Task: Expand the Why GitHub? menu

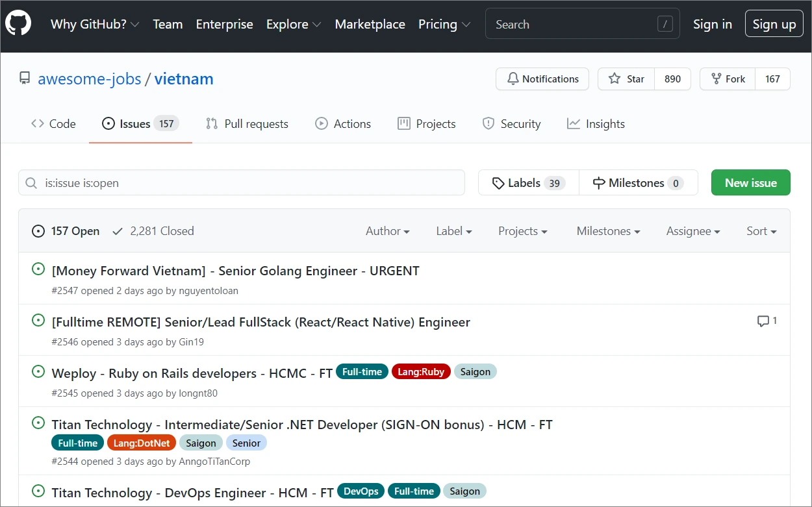Action: pos(95,24)
